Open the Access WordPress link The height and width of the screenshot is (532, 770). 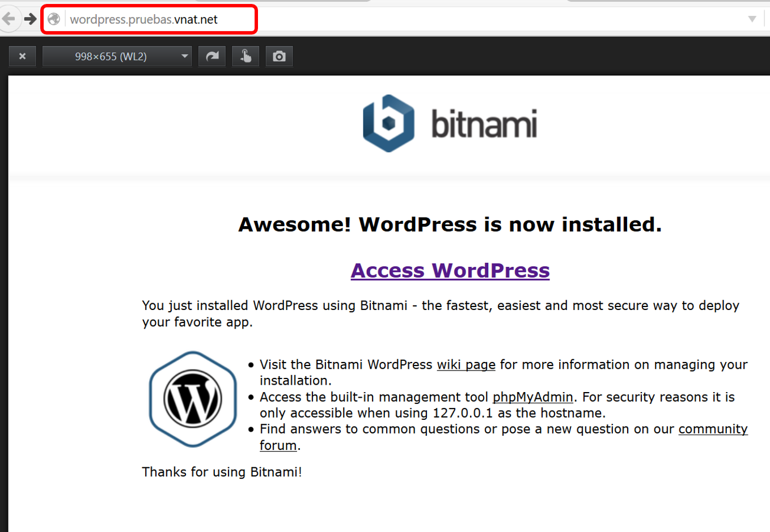coord(450,271)
